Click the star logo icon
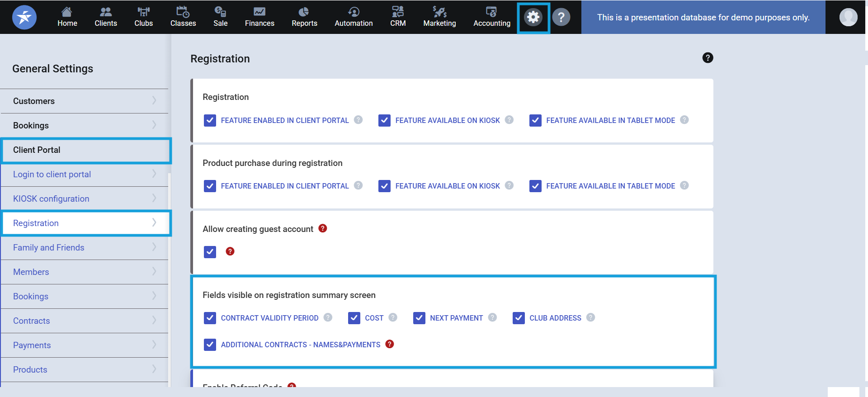This screenshot has width=868, height=397. click(x=24, y=18)
